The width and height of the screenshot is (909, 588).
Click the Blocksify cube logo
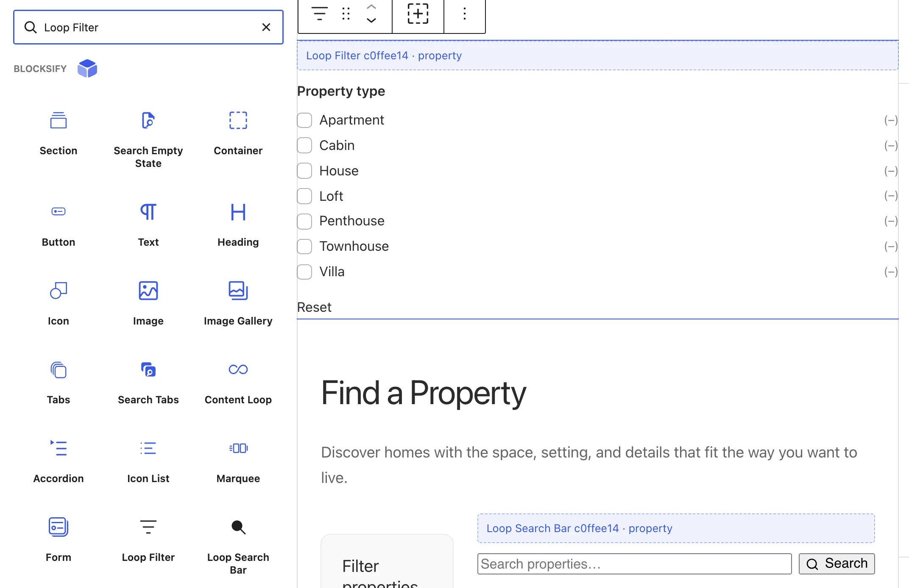87,68
